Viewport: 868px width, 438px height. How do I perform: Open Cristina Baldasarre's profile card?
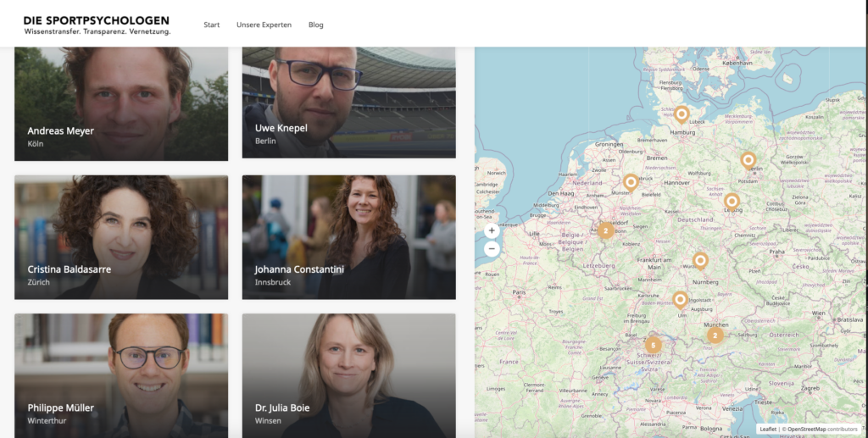(121, 237)
